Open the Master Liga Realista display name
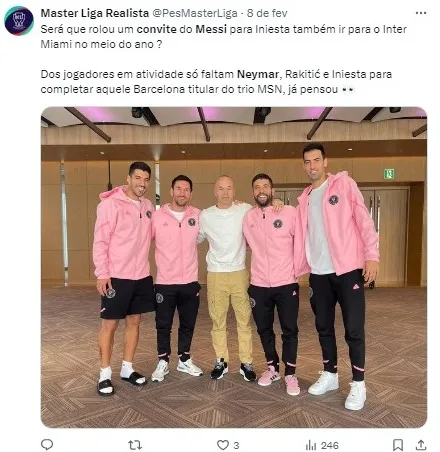 tap(95, 13)
